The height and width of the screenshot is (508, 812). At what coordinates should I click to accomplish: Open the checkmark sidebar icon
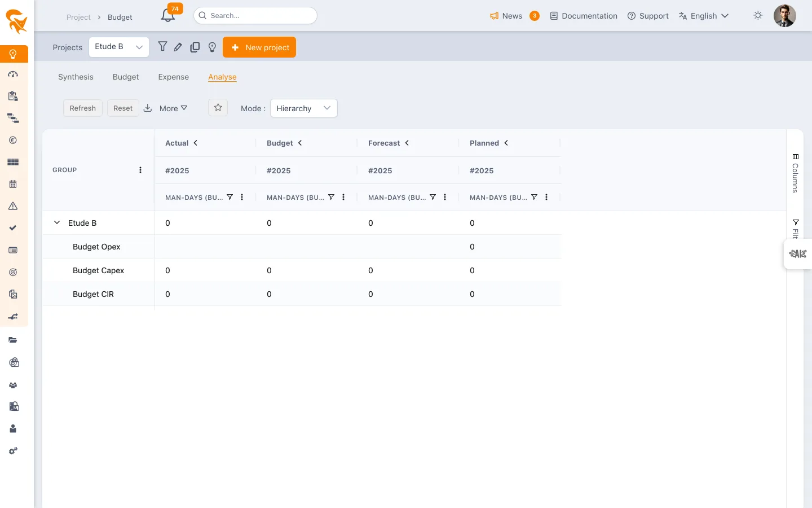[13, 228]
